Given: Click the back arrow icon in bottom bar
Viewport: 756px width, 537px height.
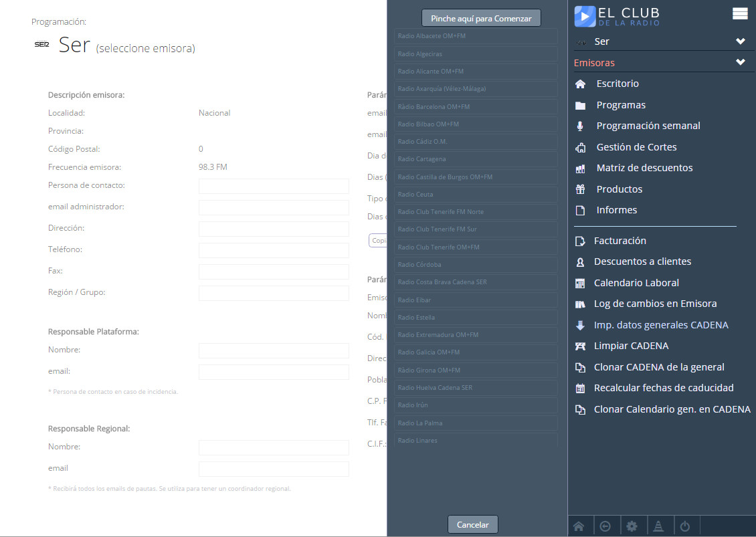Looking at the screenshot, I should 605,526.
